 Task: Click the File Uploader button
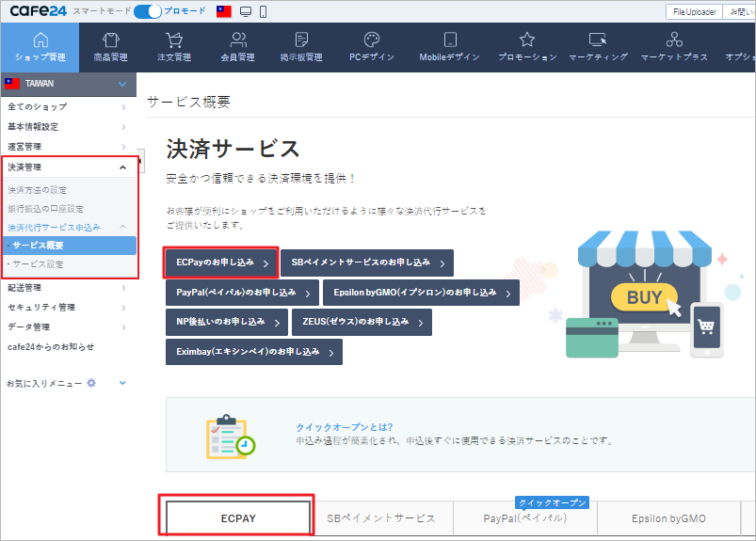[694, 12]
